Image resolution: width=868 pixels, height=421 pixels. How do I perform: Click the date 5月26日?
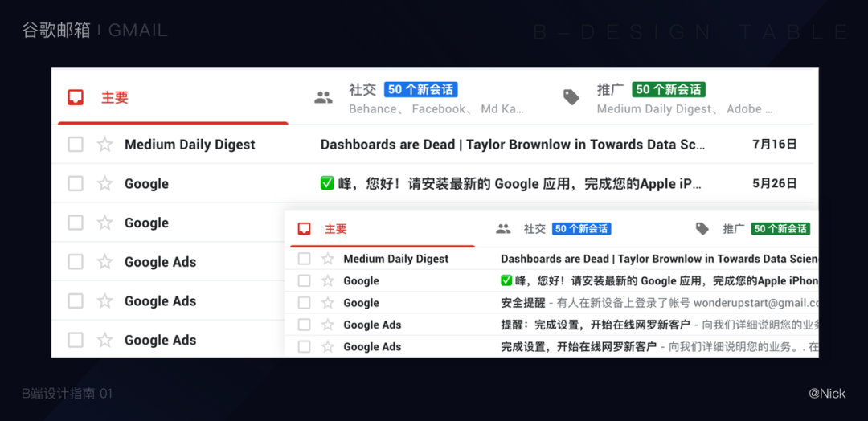pyautogui.click(x=775, y=183)
